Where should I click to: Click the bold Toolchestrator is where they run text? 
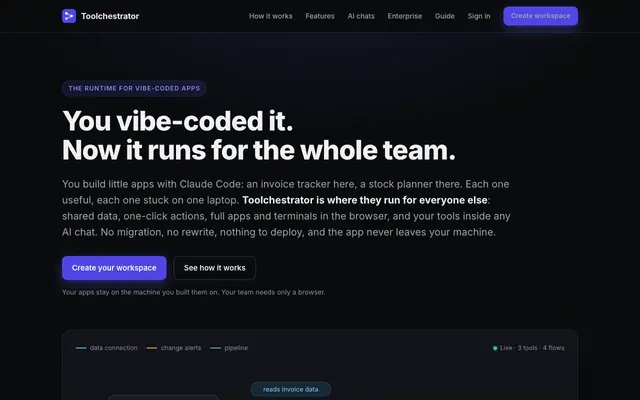coord(365,200)
